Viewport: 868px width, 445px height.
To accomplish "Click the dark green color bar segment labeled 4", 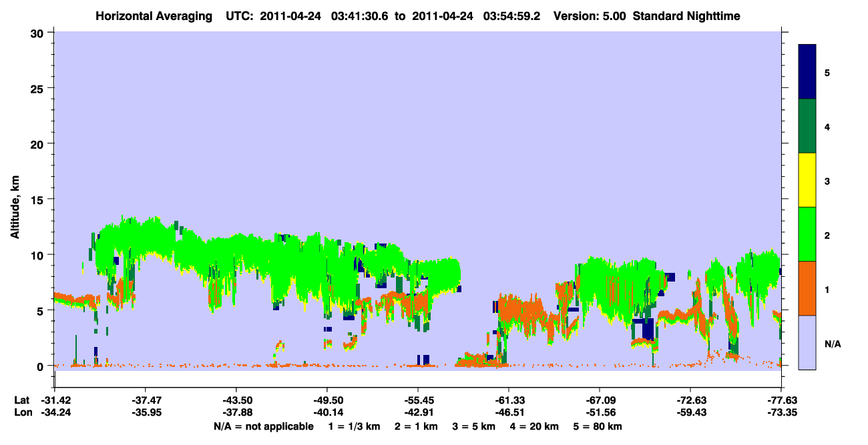I will [807, 126].
